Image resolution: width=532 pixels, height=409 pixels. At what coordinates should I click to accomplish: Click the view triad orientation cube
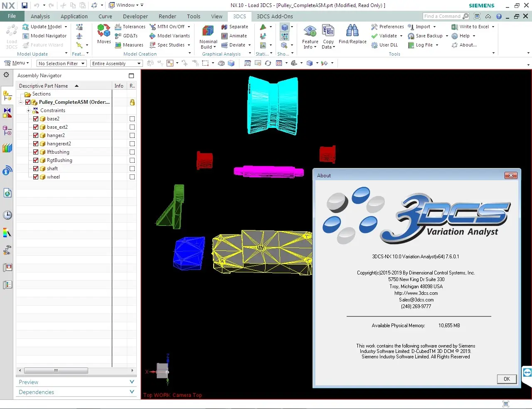pyautogui.click(x=162, y=370)
